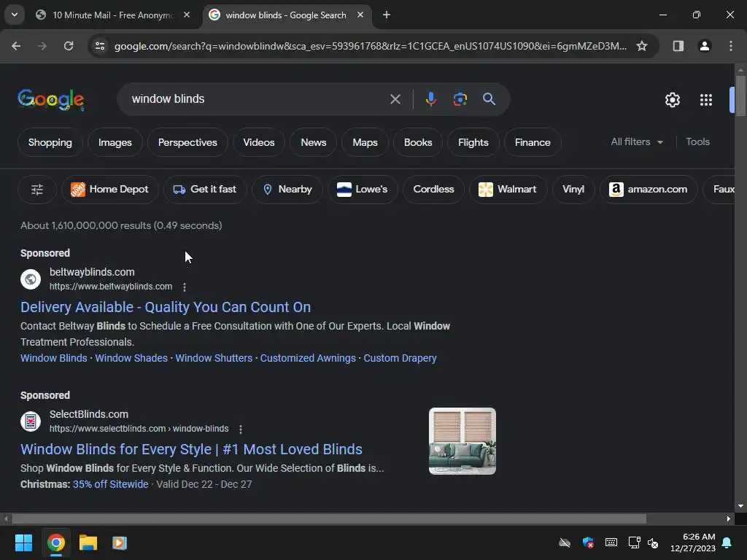Switch to the 10 Minute Mail tab
Viewport: 747px width, 560px height.
pos(112,15)
